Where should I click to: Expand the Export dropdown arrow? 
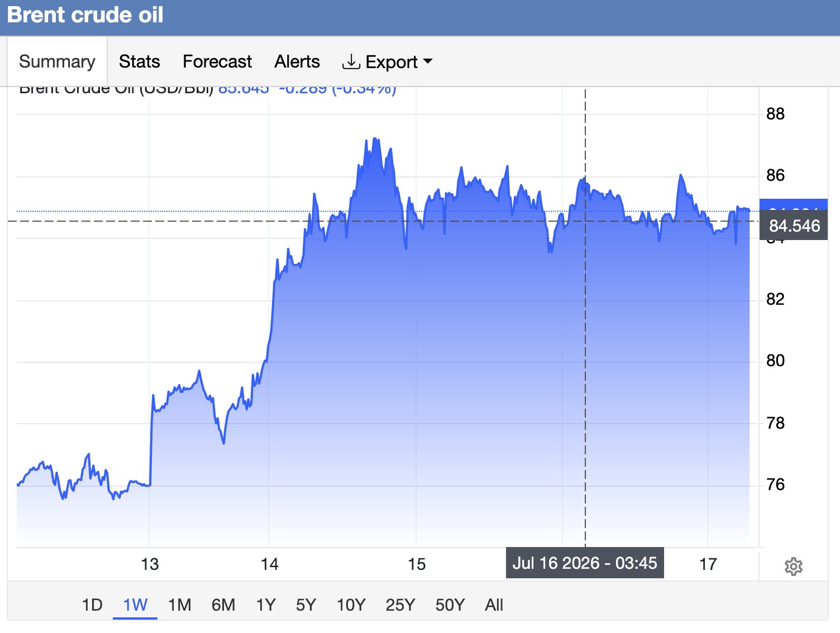point(428,61)
